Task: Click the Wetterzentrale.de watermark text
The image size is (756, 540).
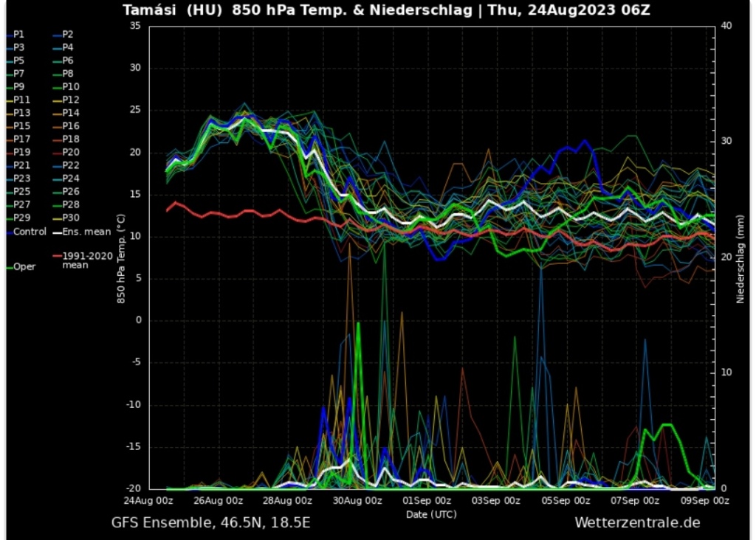Action: [636, 522]
